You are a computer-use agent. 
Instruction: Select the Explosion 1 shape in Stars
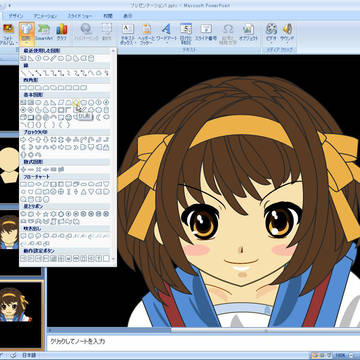coord(23,214)
